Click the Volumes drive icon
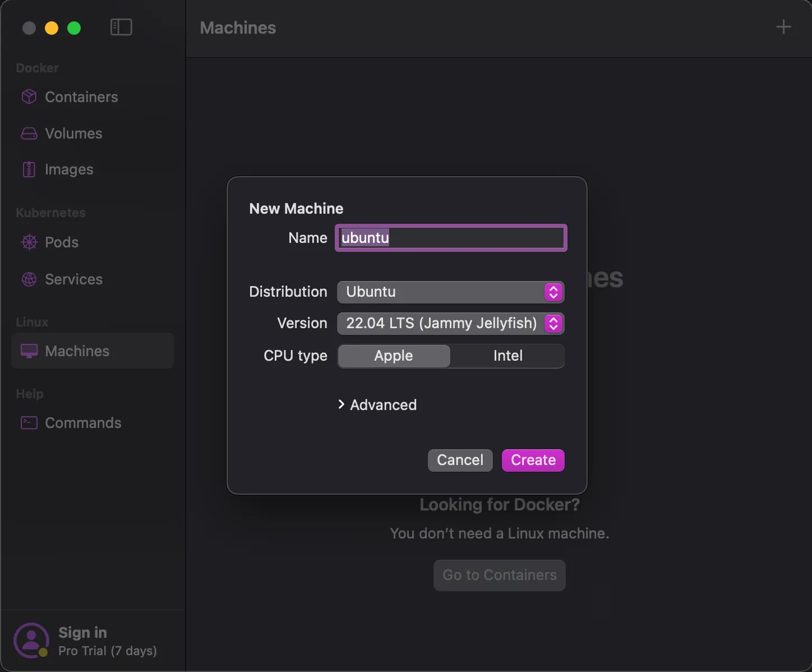Screen dimensions: 812x672 (x=29, y=134)
